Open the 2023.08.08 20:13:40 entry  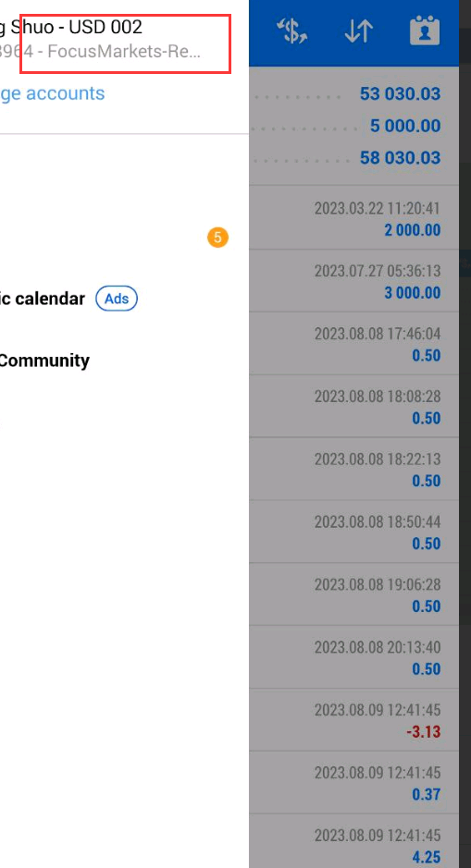[354, 657]
